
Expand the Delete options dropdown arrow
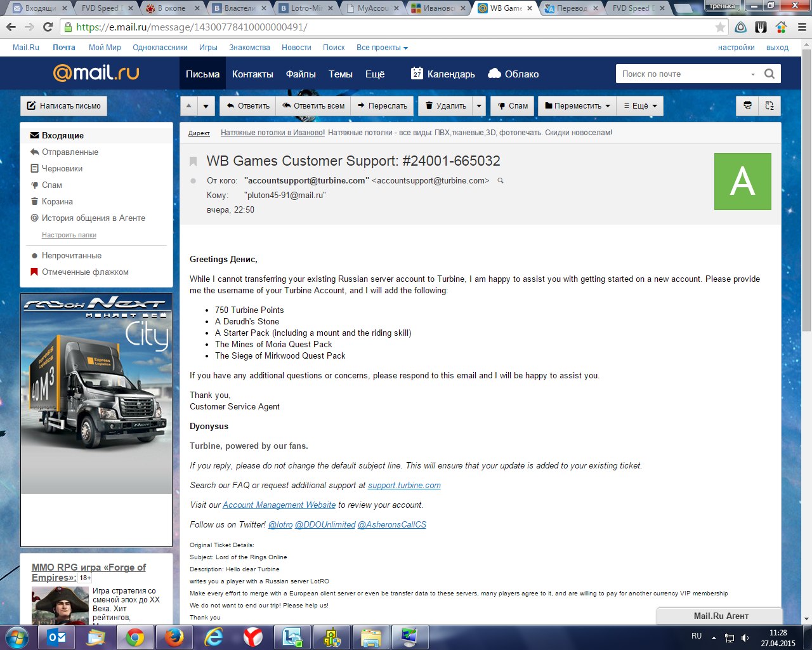click(x=479, y=106)
